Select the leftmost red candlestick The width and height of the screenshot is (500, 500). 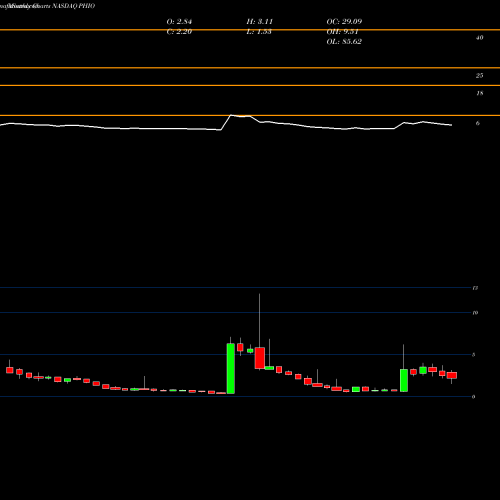(x=10, y=370)
